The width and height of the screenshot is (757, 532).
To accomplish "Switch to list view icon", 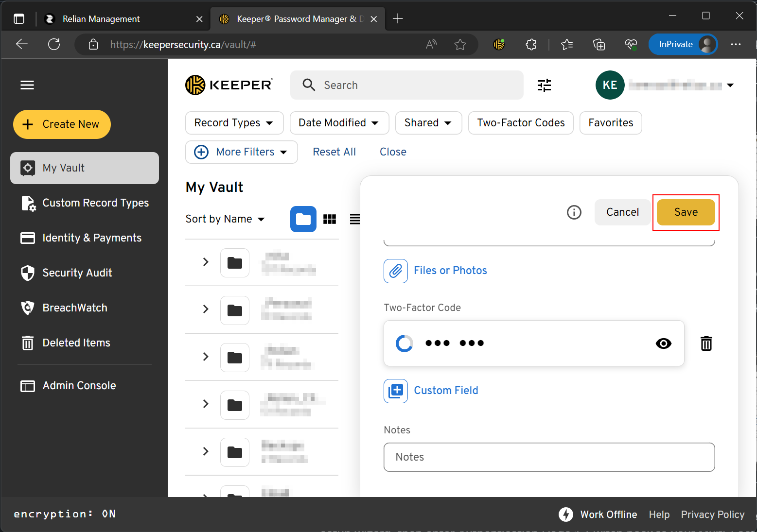I will (355, 219).
